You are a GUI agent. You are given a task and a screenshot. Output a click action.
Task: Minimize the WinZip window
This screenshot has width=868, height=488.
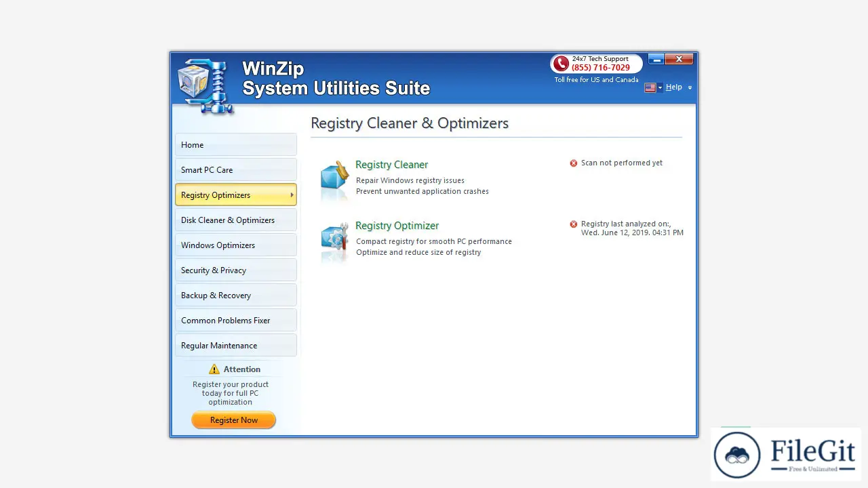(656, 60)
